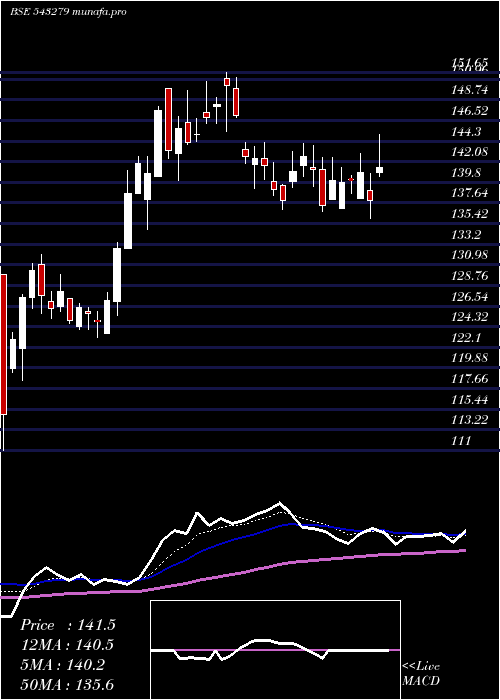Click the 142.08 price axis label

click(x=469, y=152)
